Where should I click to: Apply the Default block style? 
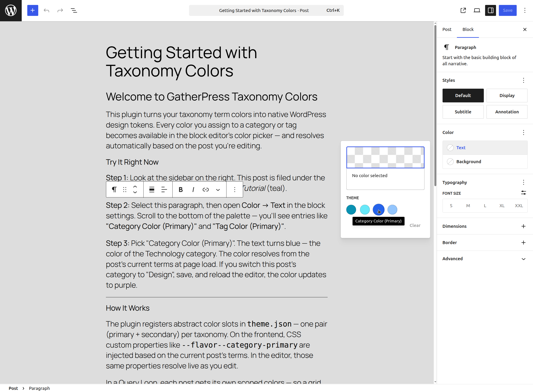point(463,95)
